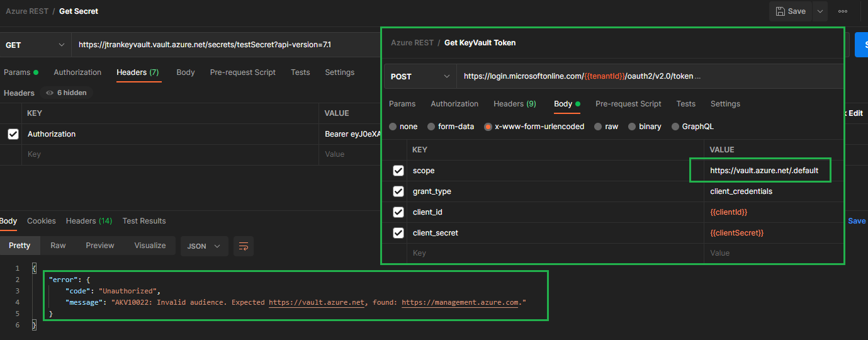The height and width of the screenshot is (340, 868).
Task: Uncheck the scope parameter checkbox
Action: 398,171
